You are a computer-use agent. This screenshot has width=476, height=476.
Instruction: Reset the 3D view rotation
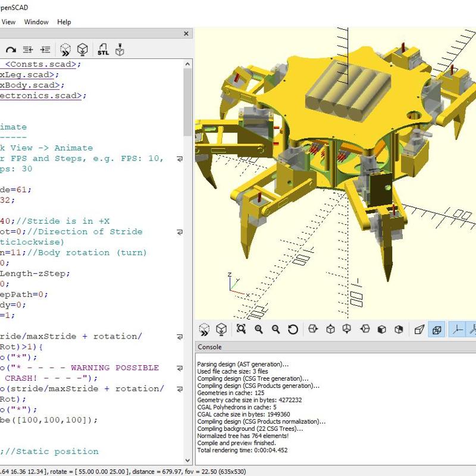click(x=293, y=329)
